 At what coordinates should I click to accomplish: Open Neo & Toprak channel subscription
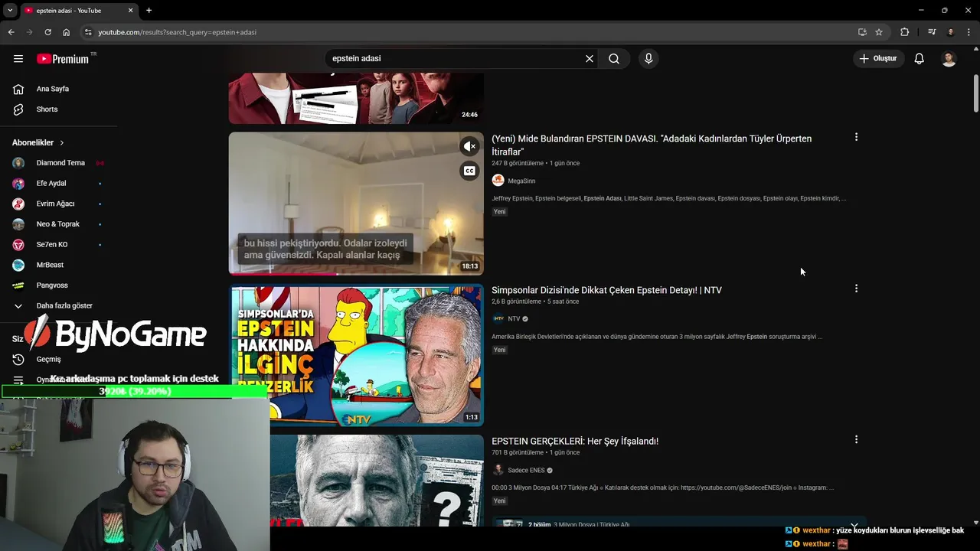click(x=58, y=224)
